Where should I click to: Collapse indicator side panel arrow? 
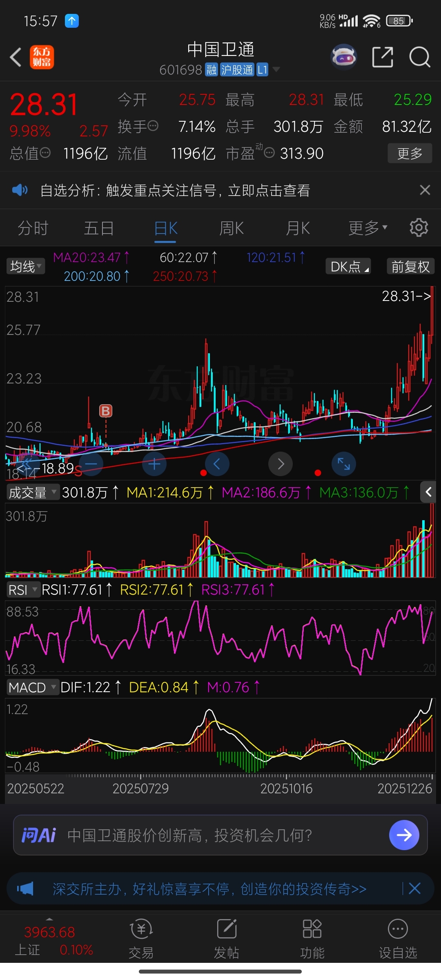428,492
